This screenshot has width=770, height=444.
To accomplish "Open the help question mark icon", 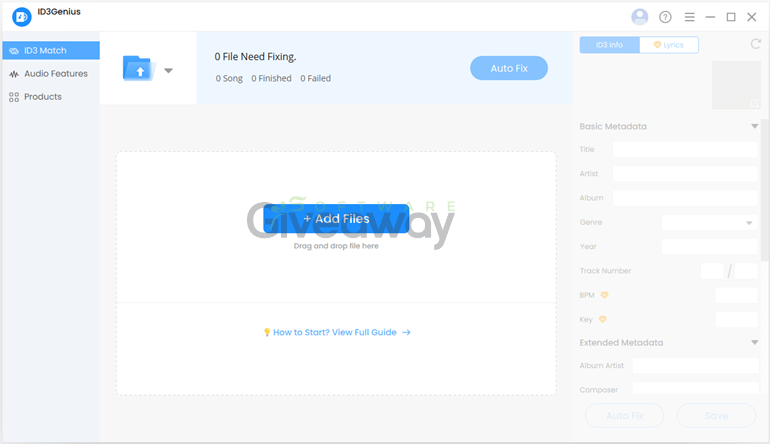I will (x=665, y=17).
